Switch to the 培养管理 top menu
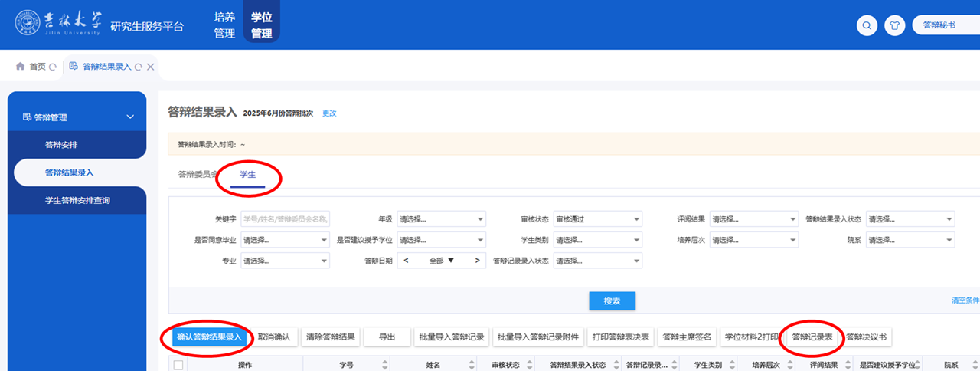 tap(224, 25)
